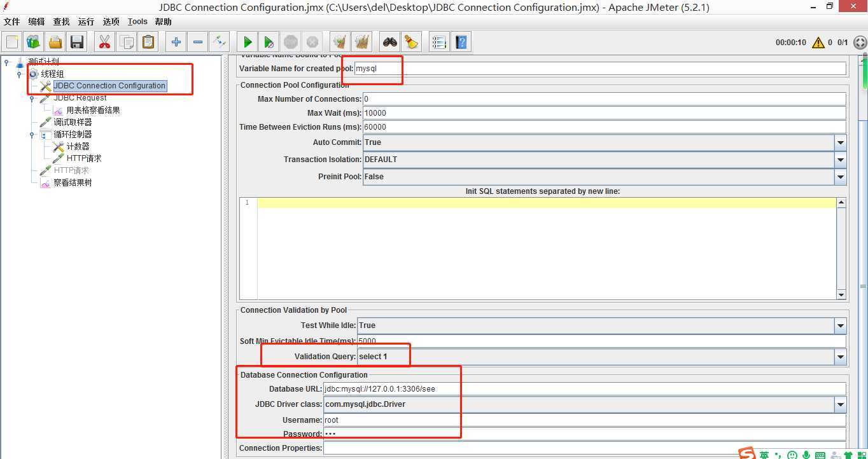
Task: Collapse the 循环控制器 node handle
Action: (x=32, y=134)
